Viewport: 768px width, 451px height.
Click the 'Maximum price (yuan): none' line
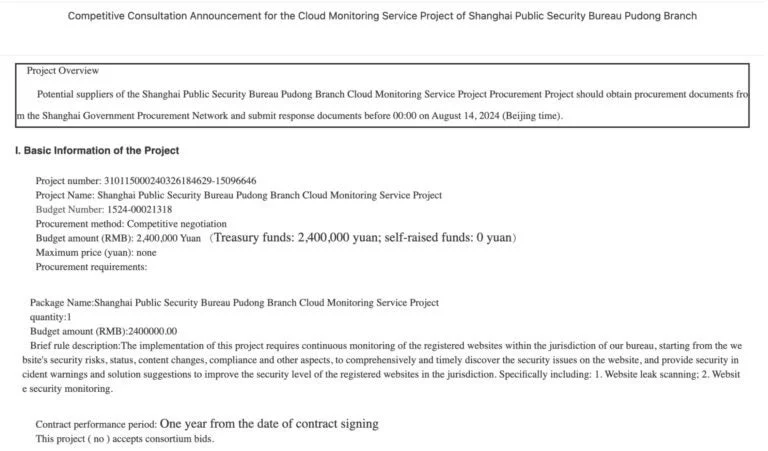tap(96, 253)
